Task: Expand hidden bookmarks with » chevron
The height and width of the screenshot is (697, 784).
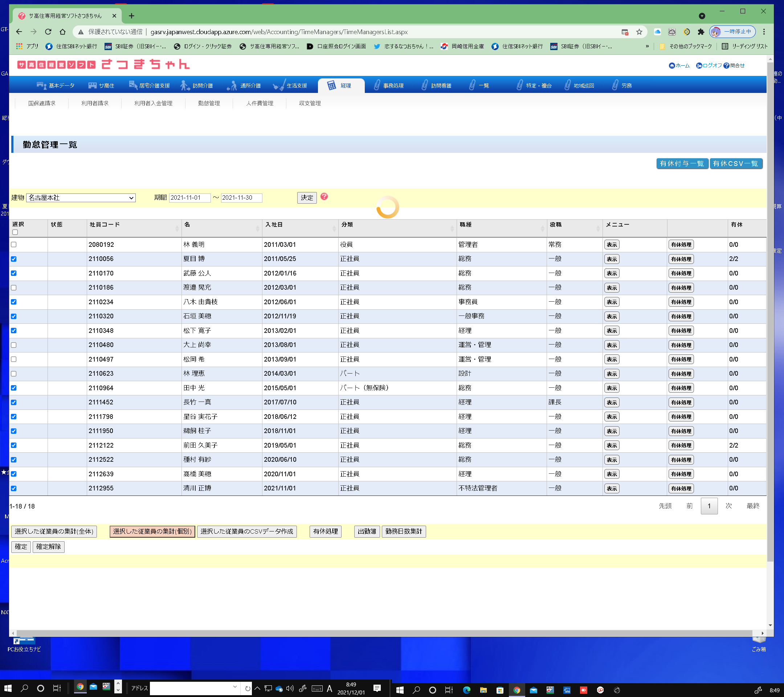Action: coord(647,46)
